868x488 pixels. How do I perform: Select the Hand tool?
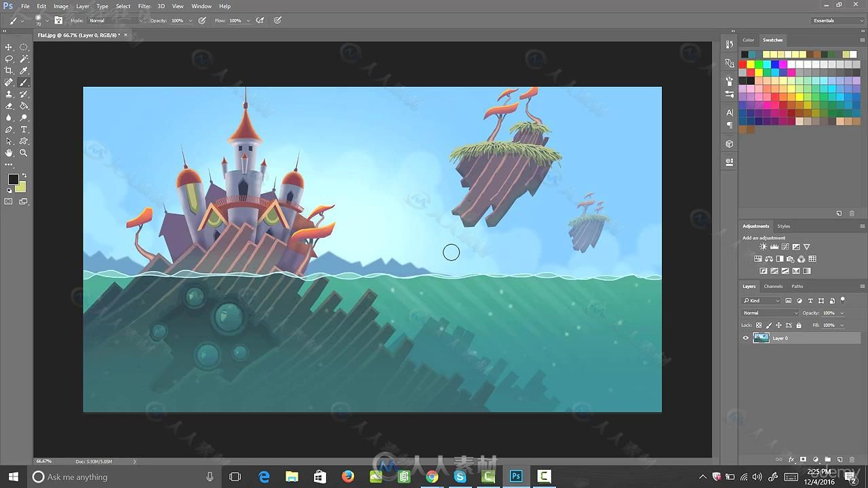click(9, 153)
